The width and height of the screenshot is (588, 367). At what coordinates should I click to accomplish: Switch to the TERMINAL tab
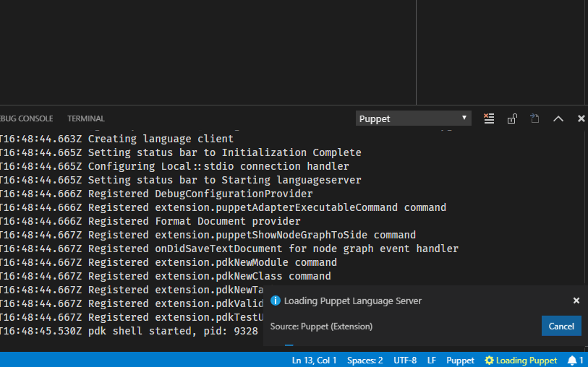86,118
